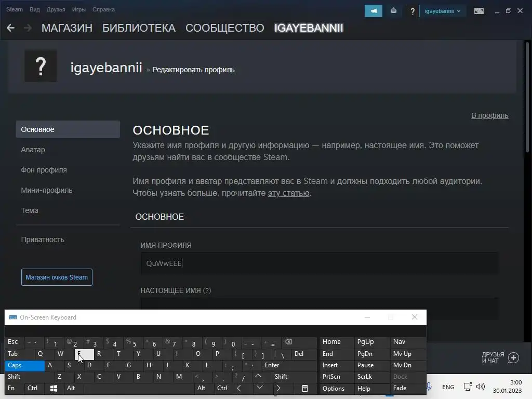Open Приватность settings
The height and width of the screenshot is (399, 532).
pyautogui.click(x=43, y=240)
